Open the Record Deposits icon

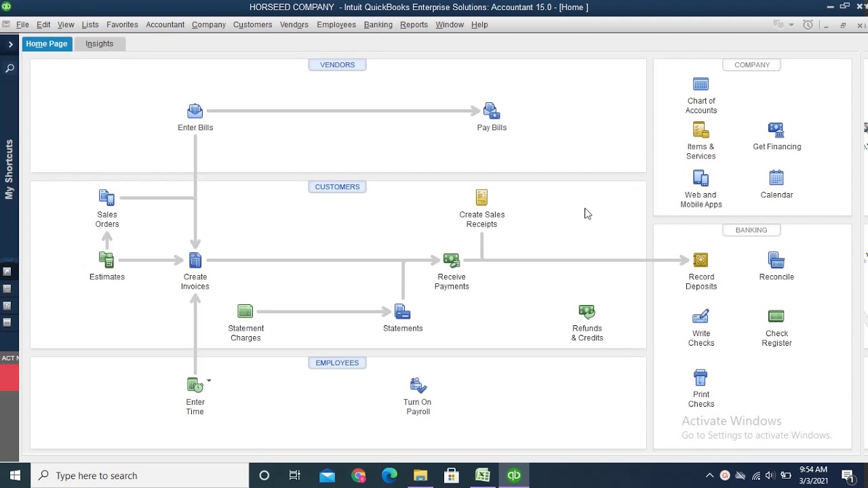701,260
